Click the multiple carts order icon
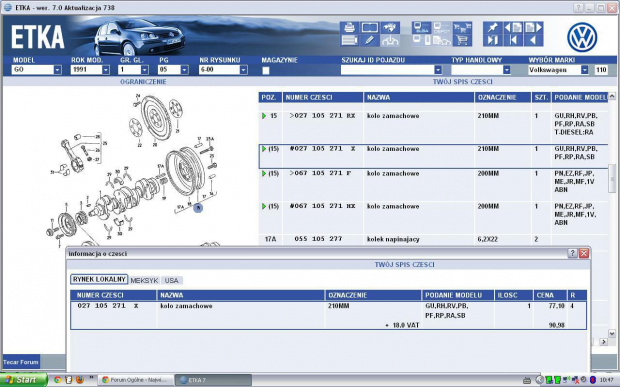This screenshot has height=387, width=620. tap(462, 27)
